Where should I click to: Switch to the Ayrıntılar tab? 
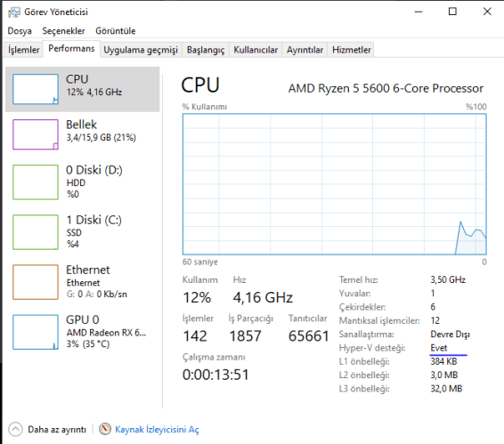[x=305, y=50]
